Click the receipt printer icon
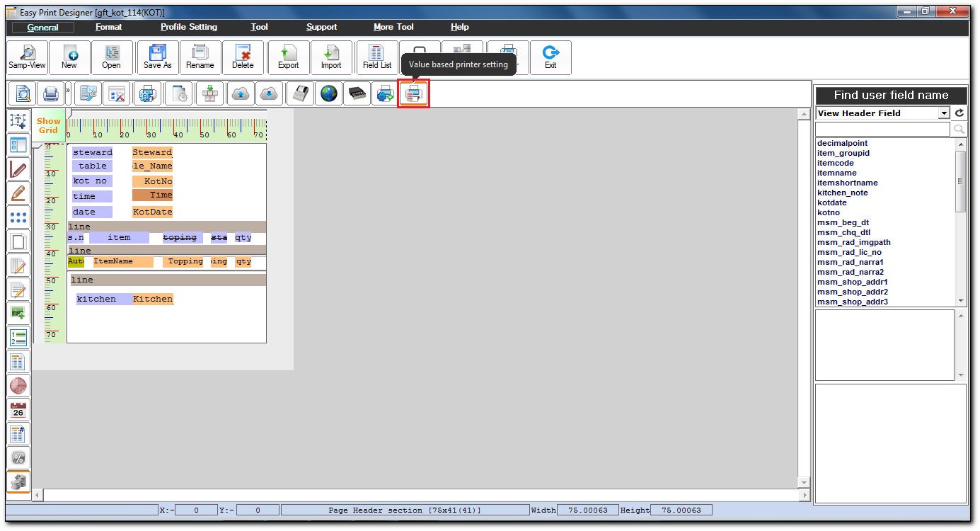The width and height of the screenshot is (980, 531). click(x=300, y=93)
